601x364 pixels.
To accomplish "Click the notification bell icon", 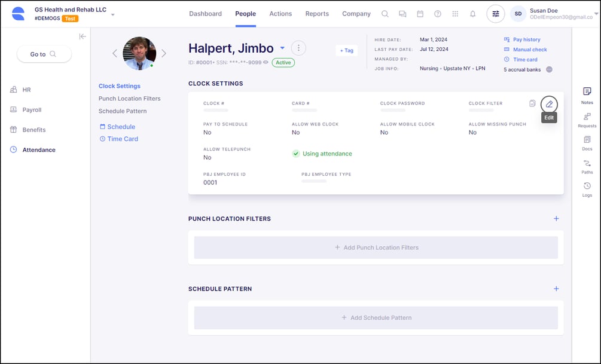I will pyautogui.click(x=472, y=14).
